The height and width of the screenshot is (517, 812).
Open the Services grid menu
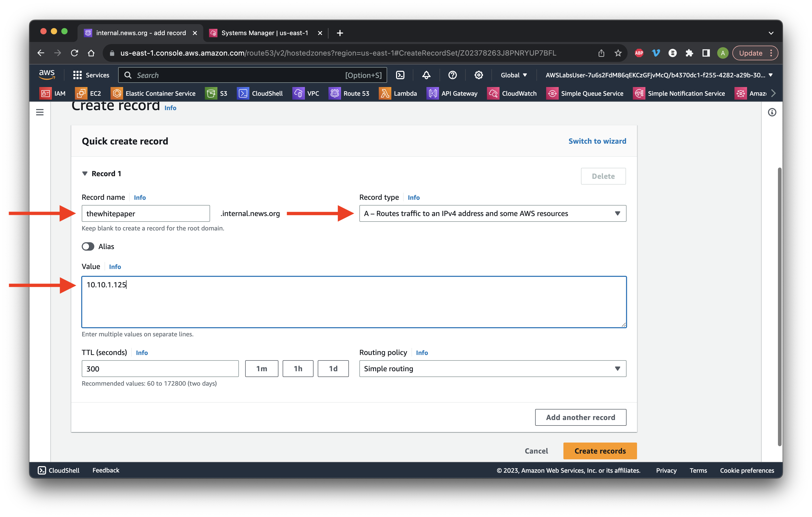coord(91,75)
